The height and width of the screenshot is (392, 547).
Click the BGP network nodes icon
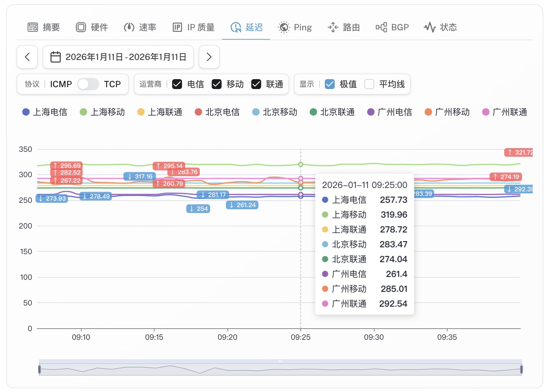coord(381,27)
